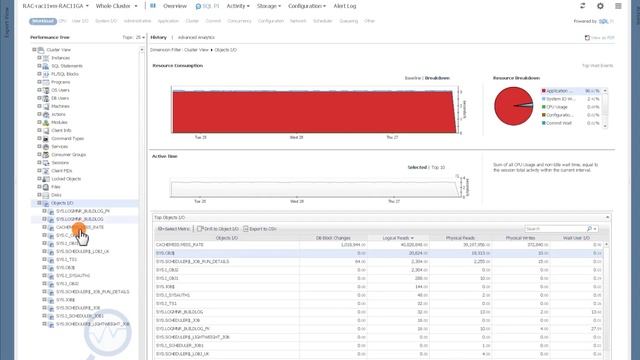The width and height of the screenshot is (640, 360).
Task: Open the hamburger menu icon
Action: point(618,6)
